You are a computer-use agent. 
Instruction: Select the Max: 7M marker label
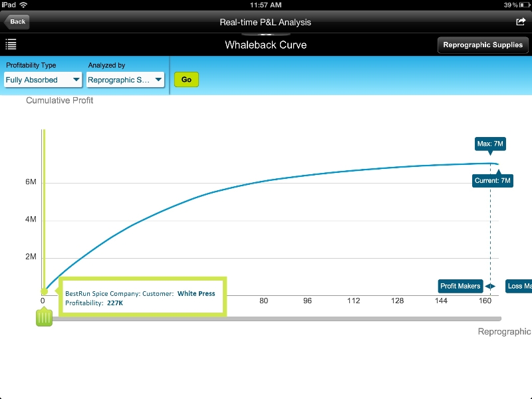pos(490,144)
